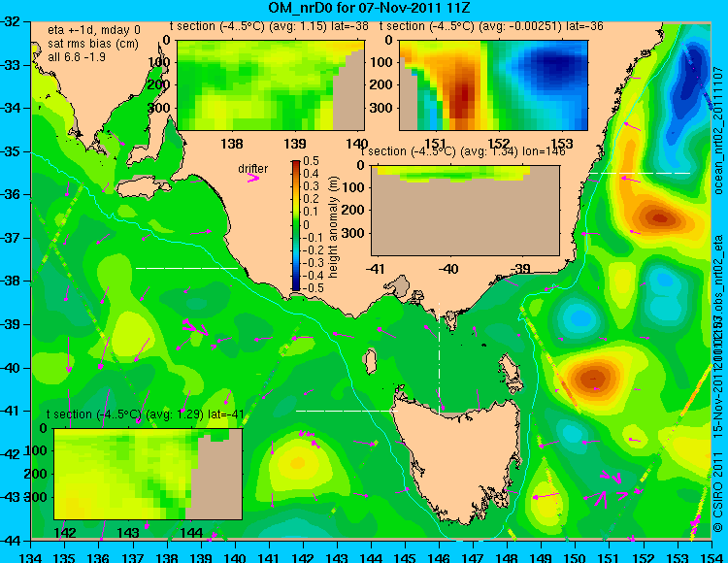
Task: Select the 'all 6.8 -1.9' statistics text
Action: pyautogui.click(x=77, y=57)
